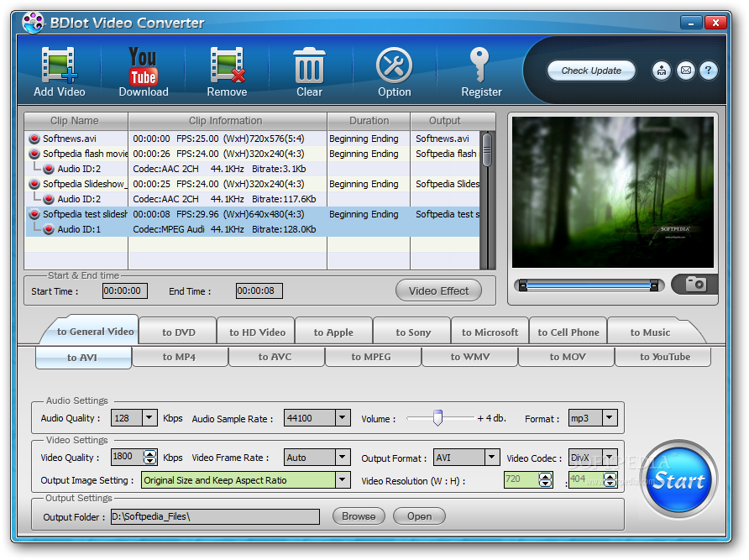Click the Clear trash can icon

(309, 71)
